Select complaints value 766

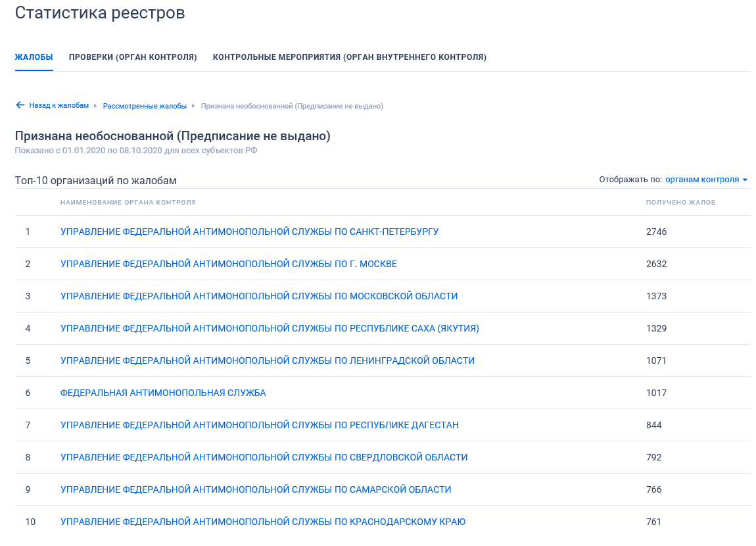[654, 489]
